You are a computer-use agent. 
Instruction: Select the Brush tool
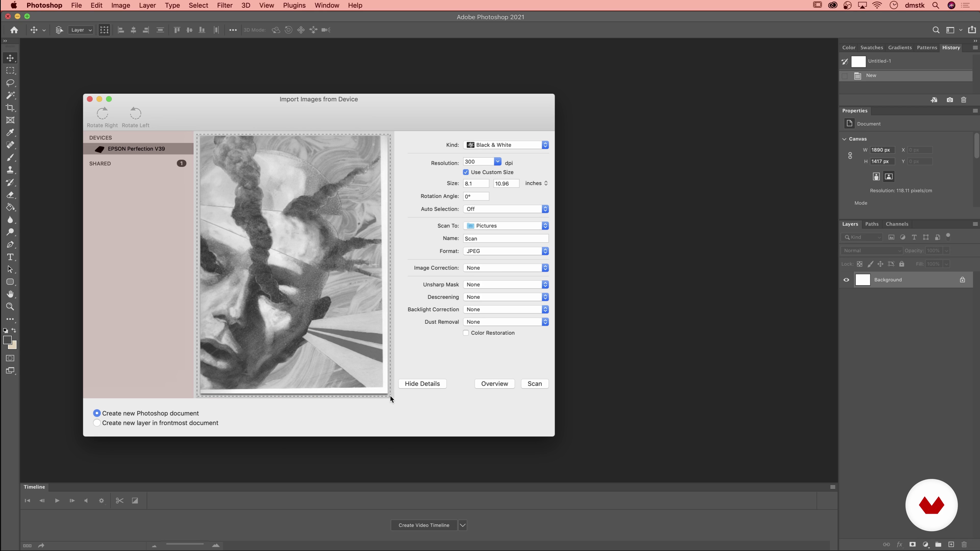click(10, 157)
